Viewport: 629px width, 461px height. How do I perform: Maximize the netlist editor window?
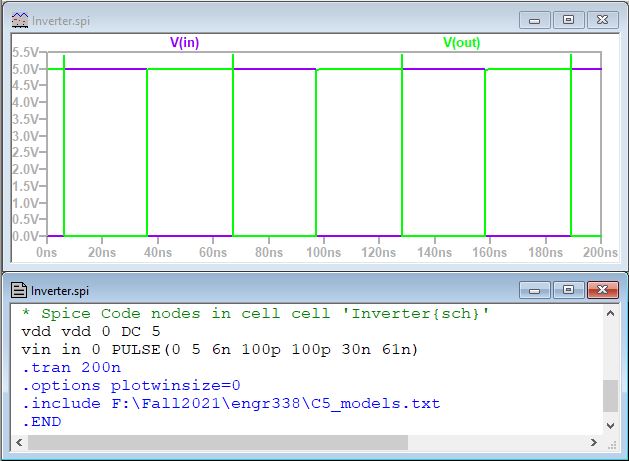tap(568, 290)
